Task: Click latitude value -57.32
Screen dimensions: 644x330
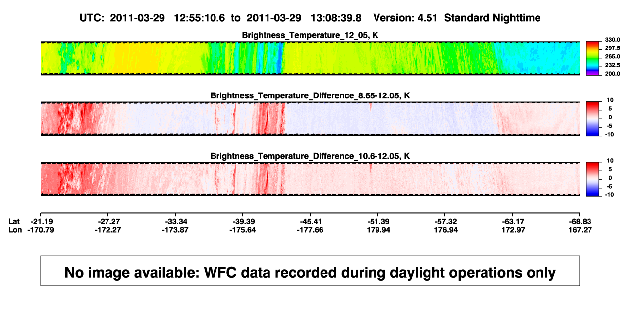Action: tap(445, 221)
